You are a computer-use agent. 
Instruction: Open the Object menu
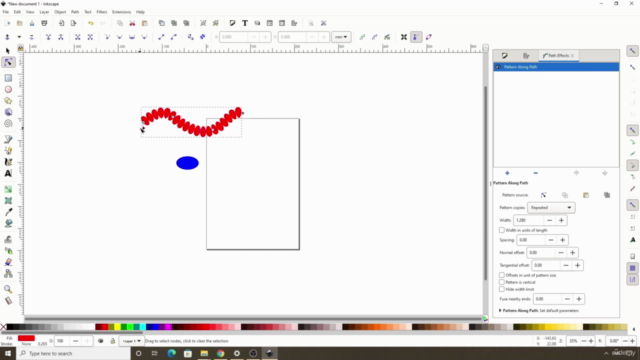click(x=60, y=12)
